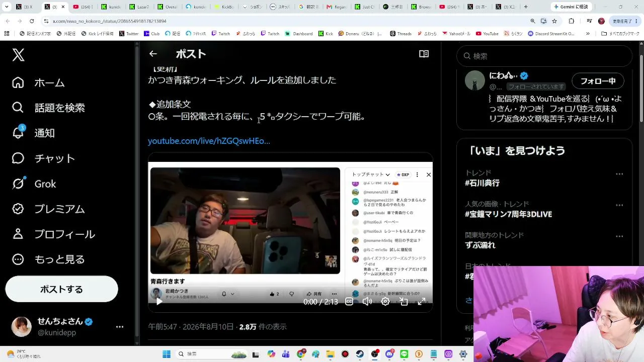
Task: Switch to the KickBot tab
Action: pyautogui.click(x=224, y=7)
